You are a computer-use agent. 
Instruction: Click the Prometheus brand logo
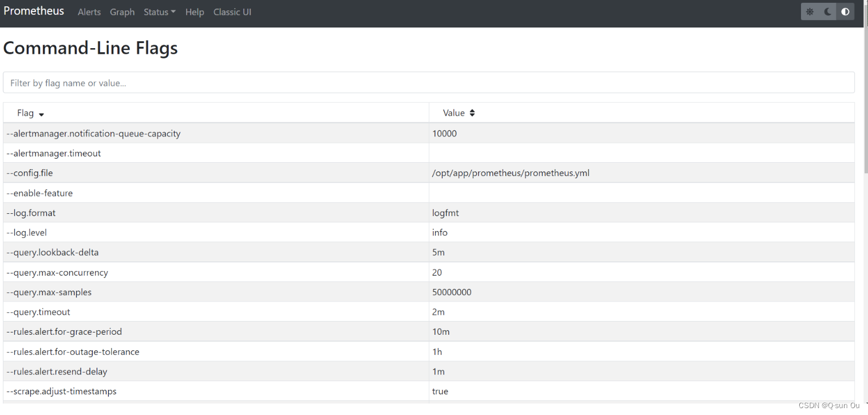[34, 11]
